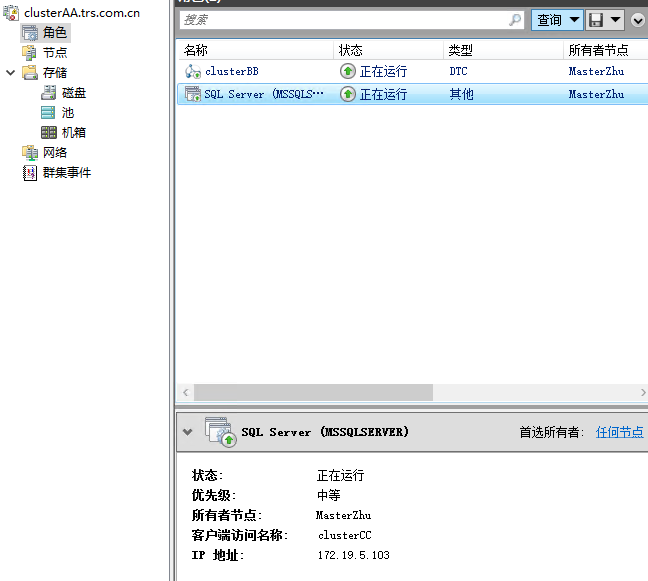Click the 角色 roles icon in tree

[30, 33]
